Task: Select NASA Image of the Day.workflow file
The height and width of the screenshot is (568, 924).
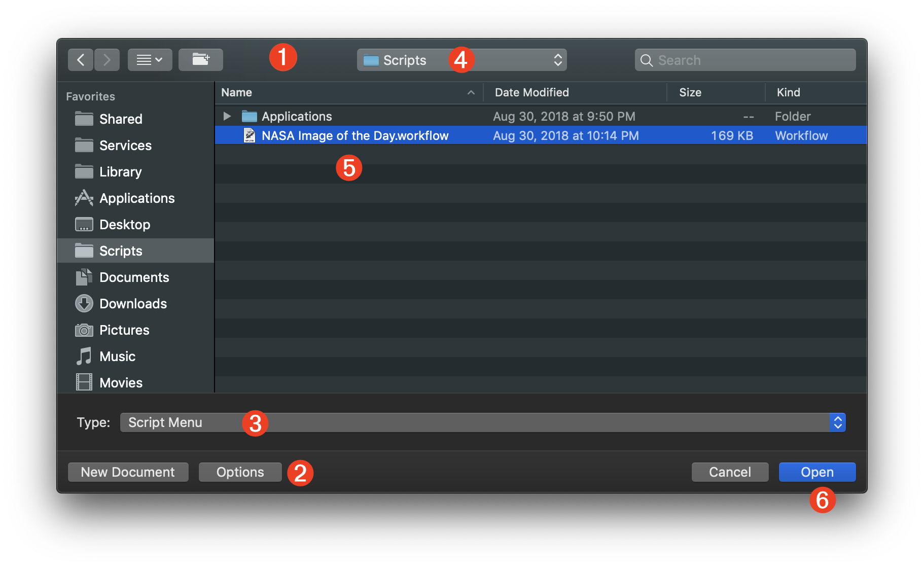Action: point(541,135)
